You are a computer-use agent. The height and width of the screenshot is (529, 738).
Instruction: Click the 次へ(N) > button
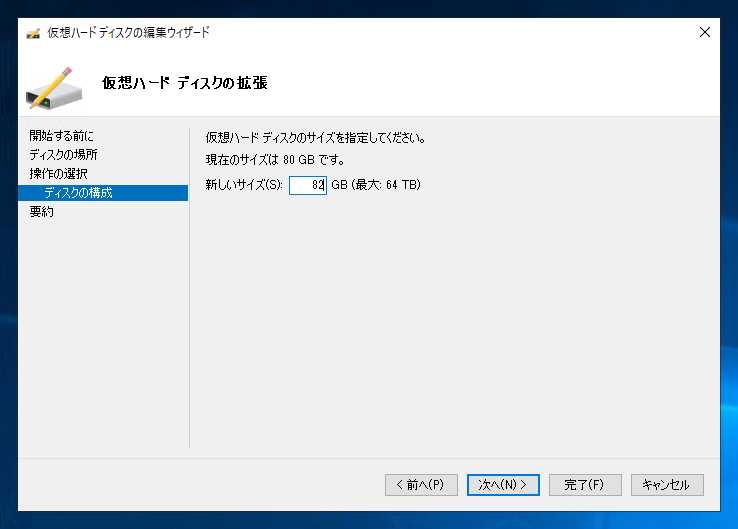tap(503, 485)
